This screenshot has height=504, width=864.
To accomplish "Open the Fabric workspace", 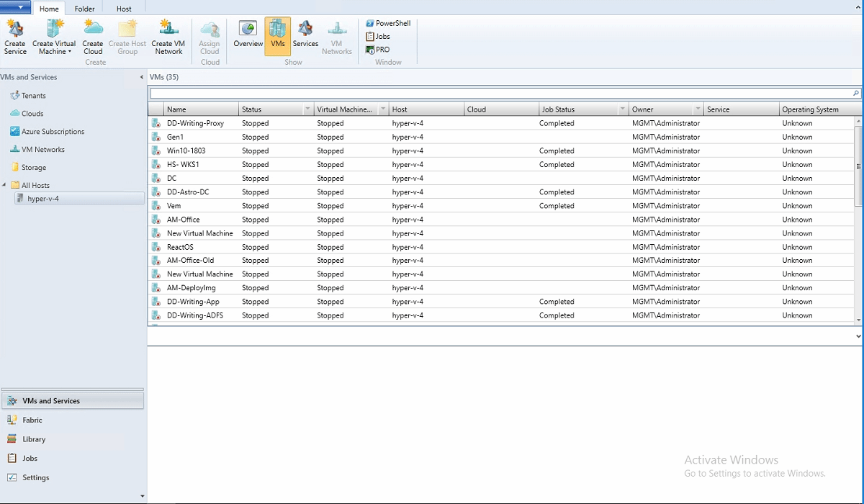I will [x=32, y=419].
